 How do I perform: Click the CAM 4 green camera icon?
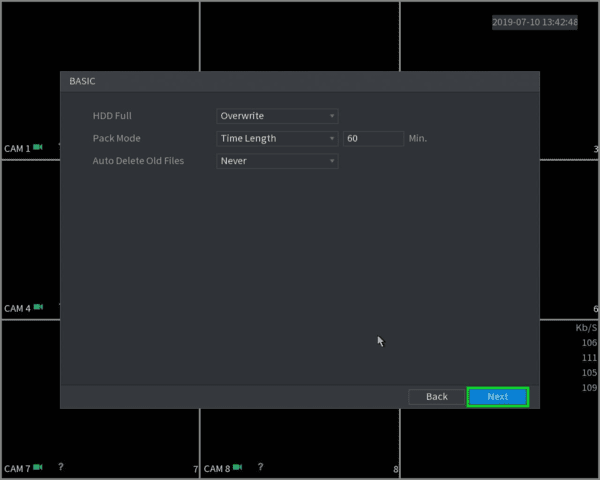tap(38, 307)
